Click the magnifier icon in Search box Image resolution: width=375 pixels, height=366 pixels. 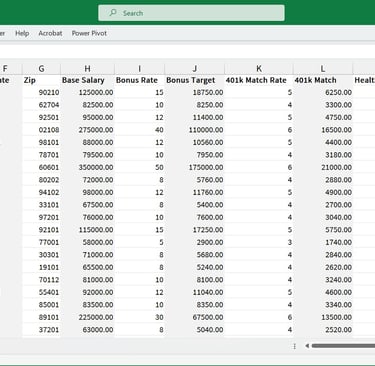click(x=113, y=13)
